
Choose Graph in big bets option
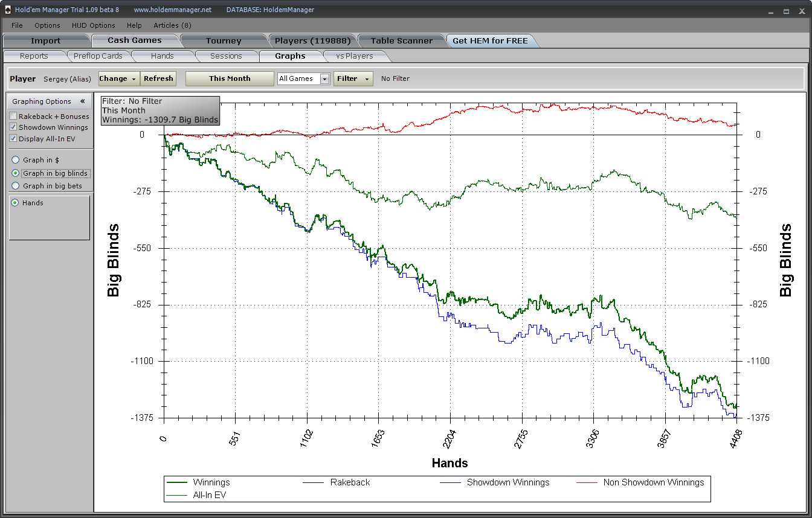point(16,186)
